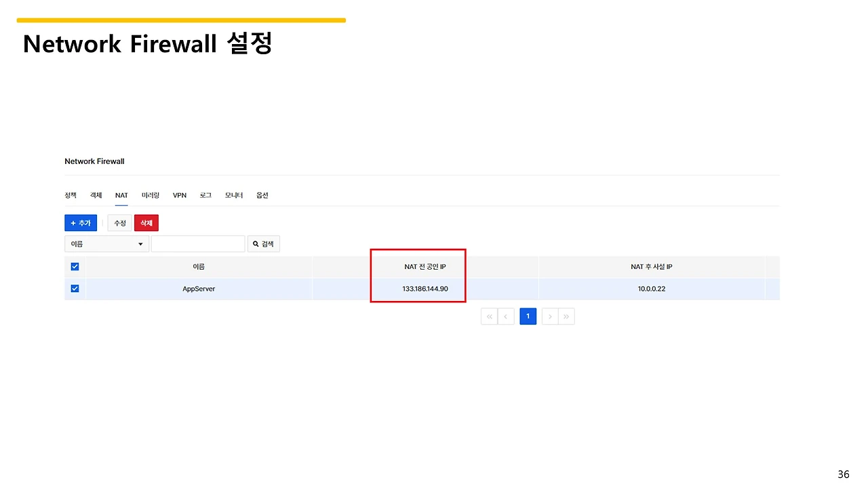The height and width of the screenshot is (488, 868).
Task: Select page 1 in the pagination bar
Action: [x=528, y=316]
